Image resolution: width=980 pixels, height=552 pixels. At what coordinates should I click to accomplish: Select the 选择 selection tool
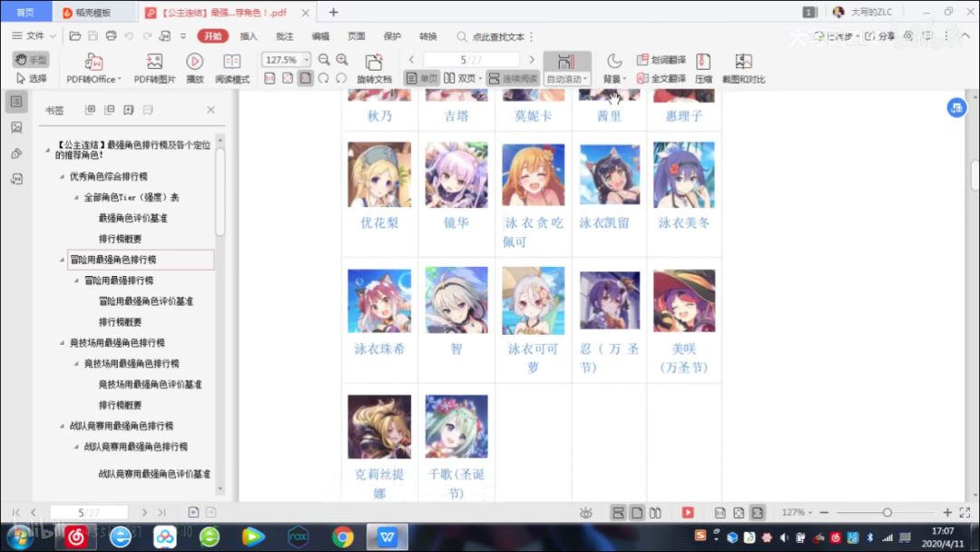[31, 79]
